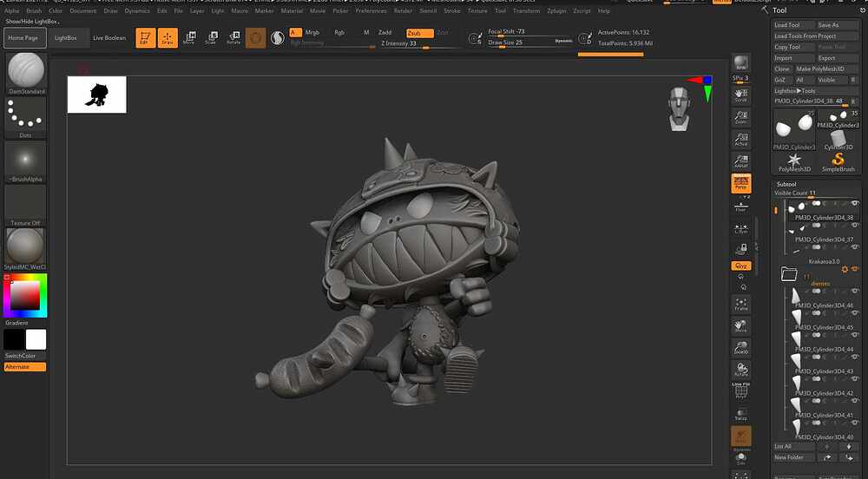
Task: Select the Move transform tool
Action: [189, 37]
